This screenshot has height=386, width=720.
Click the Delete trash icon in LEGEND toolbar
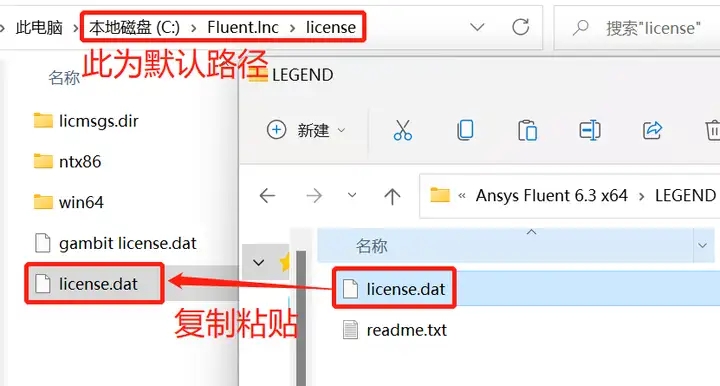click(x=713, y=130)
